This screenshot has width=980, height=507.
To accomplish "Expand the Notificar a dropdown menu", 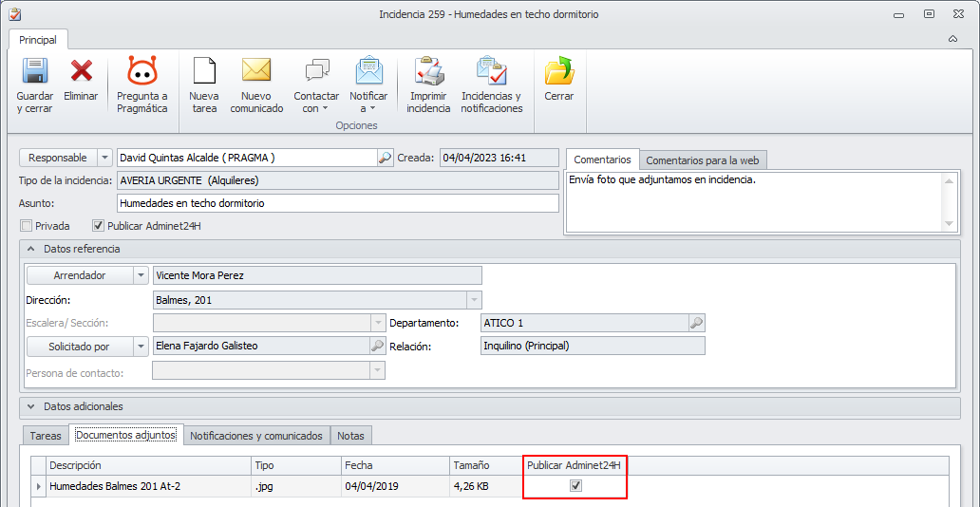I will click(368, 84).
